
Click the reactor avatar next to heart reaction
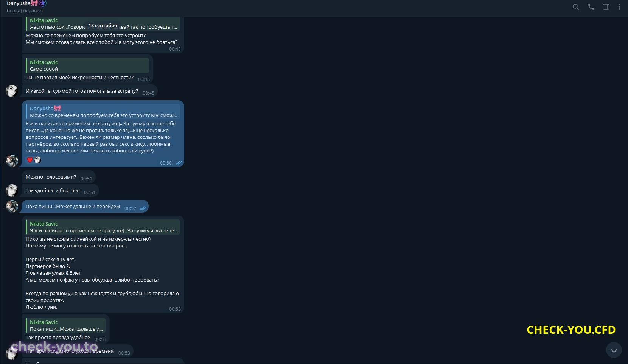coord(37,160)
